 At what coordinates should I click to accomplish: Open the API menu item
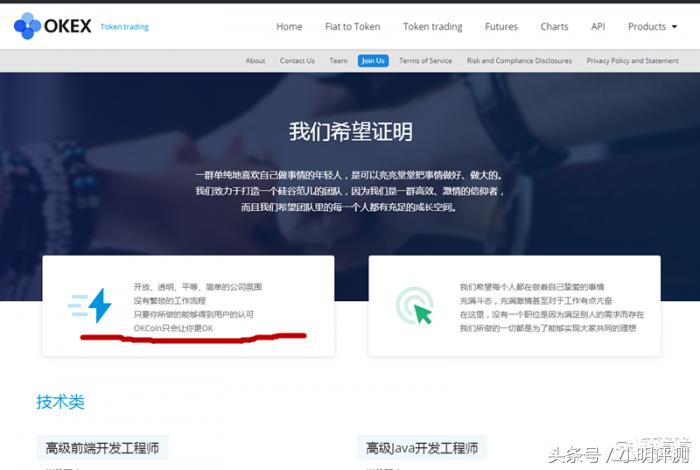[x=598, y=27]
